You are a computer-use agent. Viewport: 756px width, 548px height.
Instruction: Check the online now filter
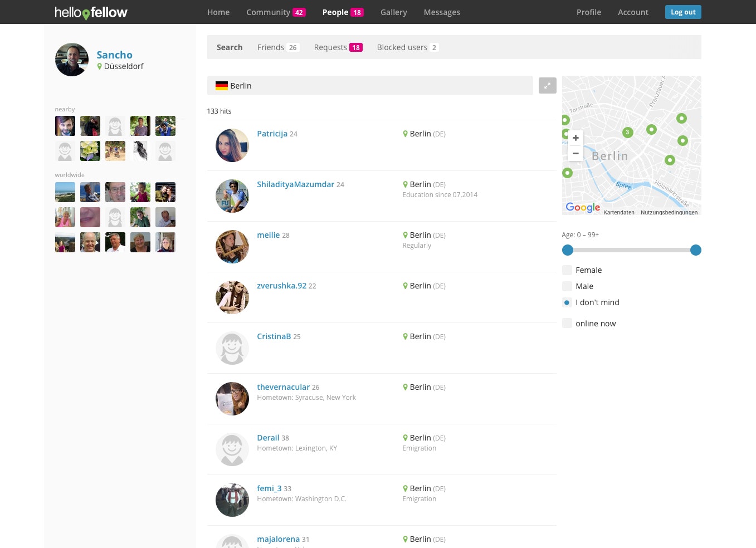tap(567, 323)
